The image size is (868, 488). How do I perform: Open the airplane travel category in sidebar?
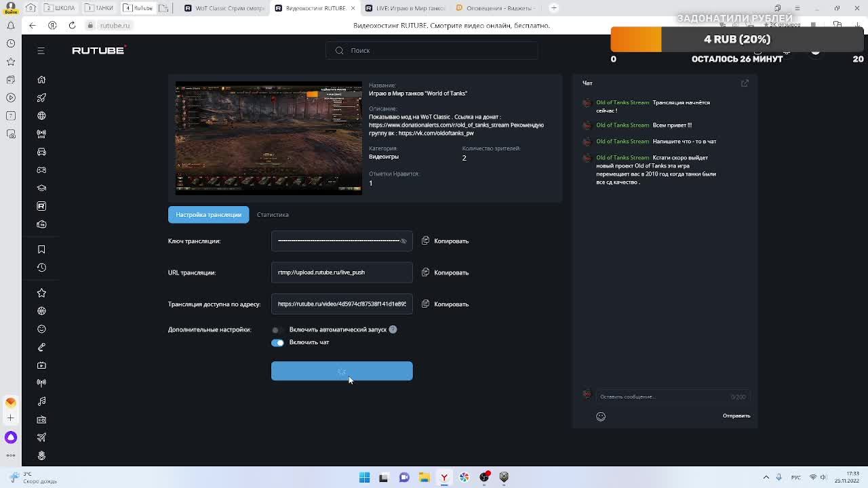pos(41,437)
